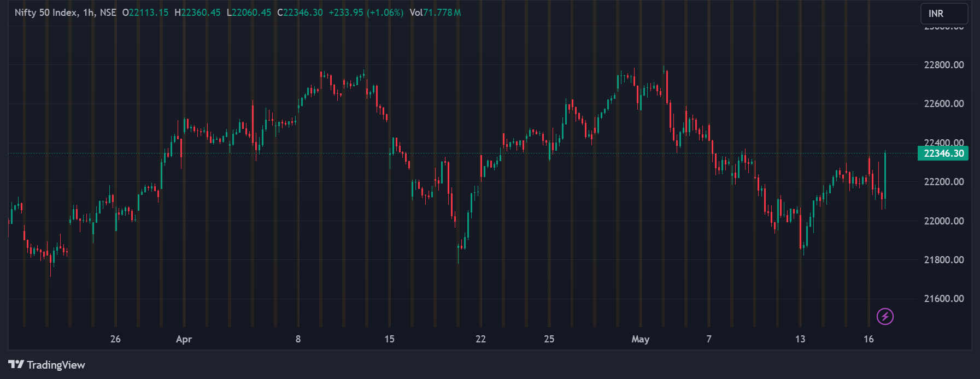
Task: Click the 22600.00 price axis label
Action: point(944,104)
